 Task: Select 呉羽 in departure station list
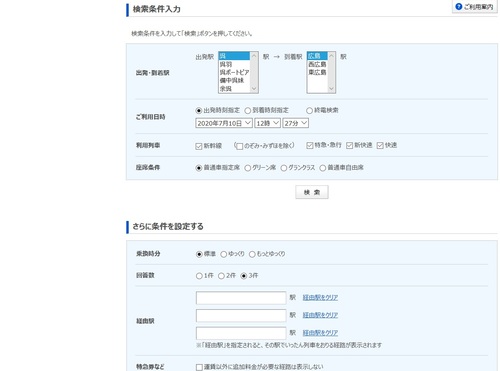click(234, 64)
